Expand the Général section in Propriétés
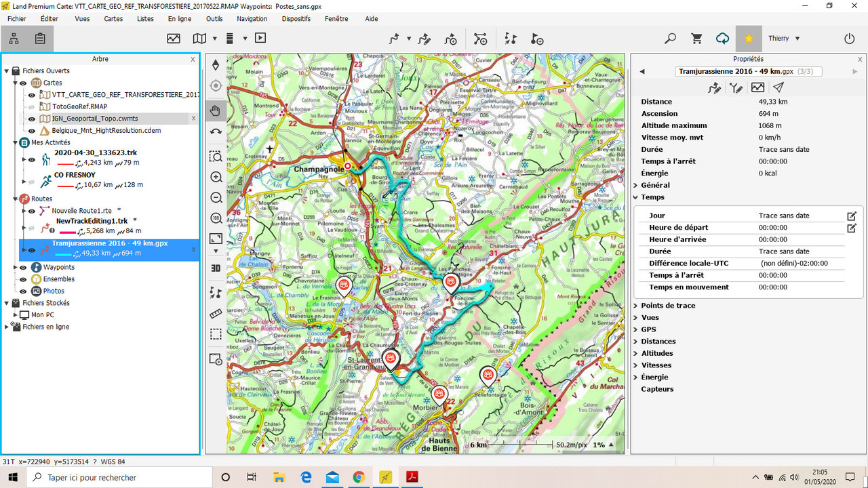868x488 pixels. (635, 185)
